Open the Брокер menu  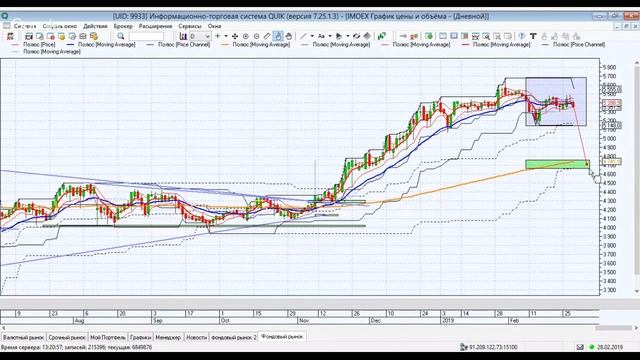(x=123, y=26)
